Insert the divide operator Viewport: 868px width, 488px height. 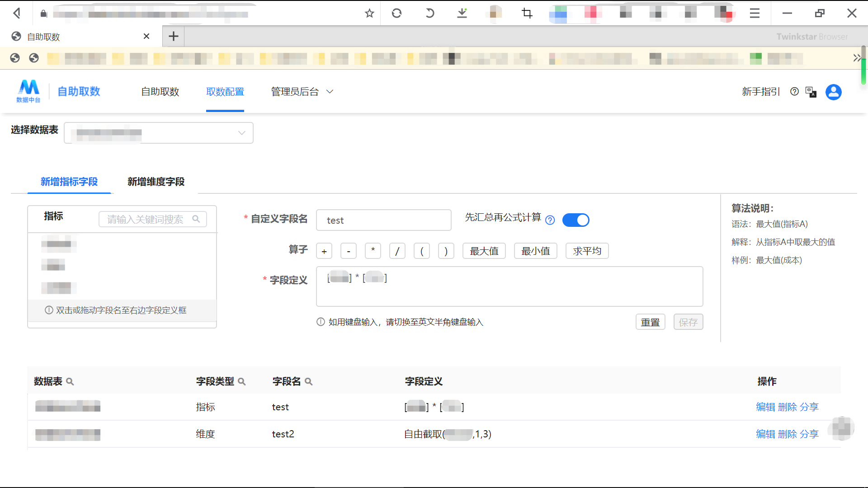point(397,251)
